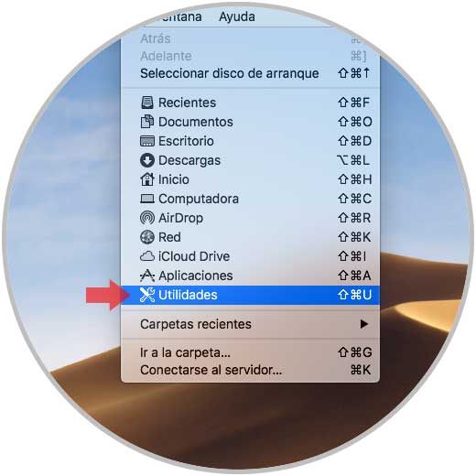Select the Utilidades menu entry

click(250, 295)
